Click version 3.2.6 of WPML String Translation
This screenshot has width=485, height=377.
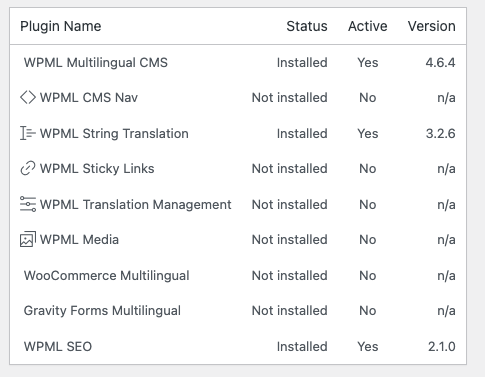[440, 133]
